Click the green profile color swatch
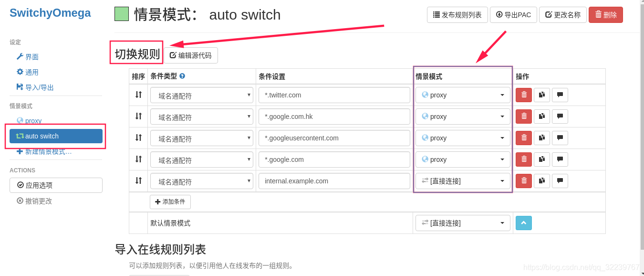The width and height of the screenshot is (644, 276). click(122, 14)
